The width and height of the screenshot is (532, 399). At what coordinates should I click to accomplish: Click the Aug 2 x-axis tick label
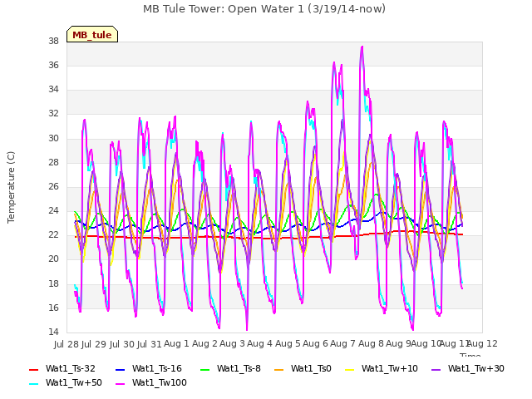[204, 343]
